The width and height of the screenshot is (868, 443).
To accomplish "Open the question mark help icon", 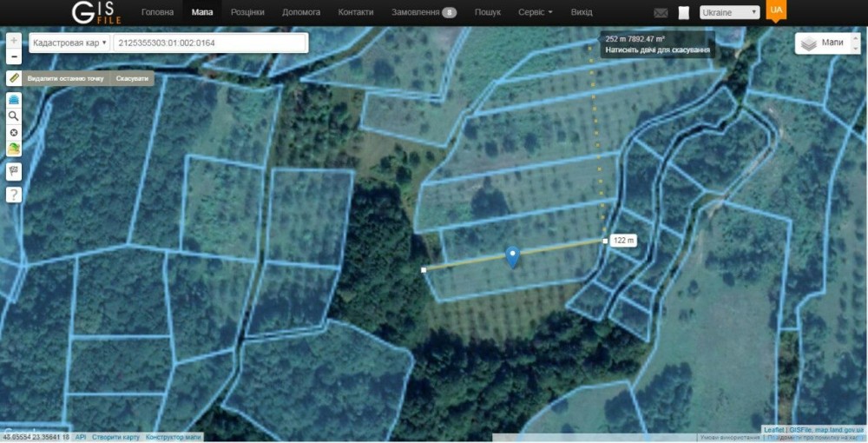I will pyautogui.click(x=14, y=195).
